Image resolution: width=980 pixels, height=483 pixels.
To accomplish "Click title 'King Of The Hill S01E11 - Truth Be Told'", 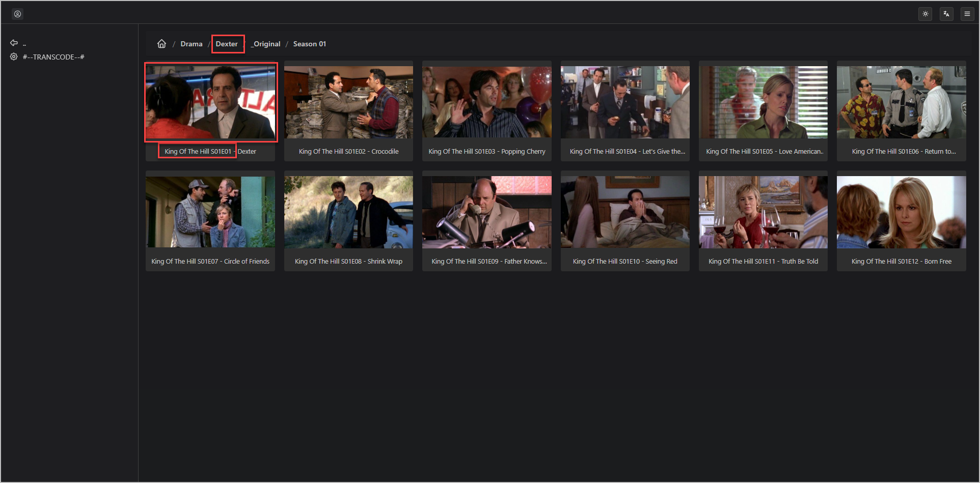I will [x=763, y=262].
